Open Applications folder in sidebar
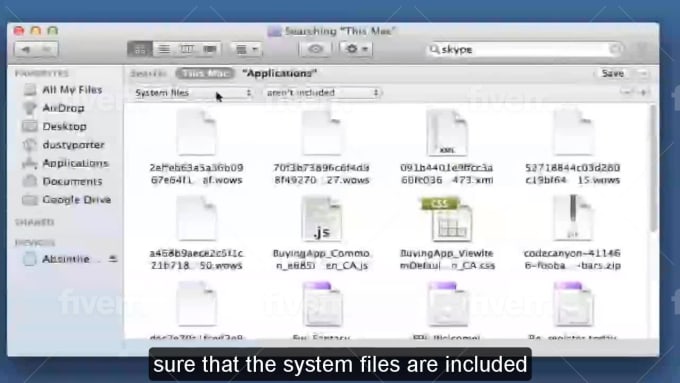The image size is (680, 383). (65, 163)
